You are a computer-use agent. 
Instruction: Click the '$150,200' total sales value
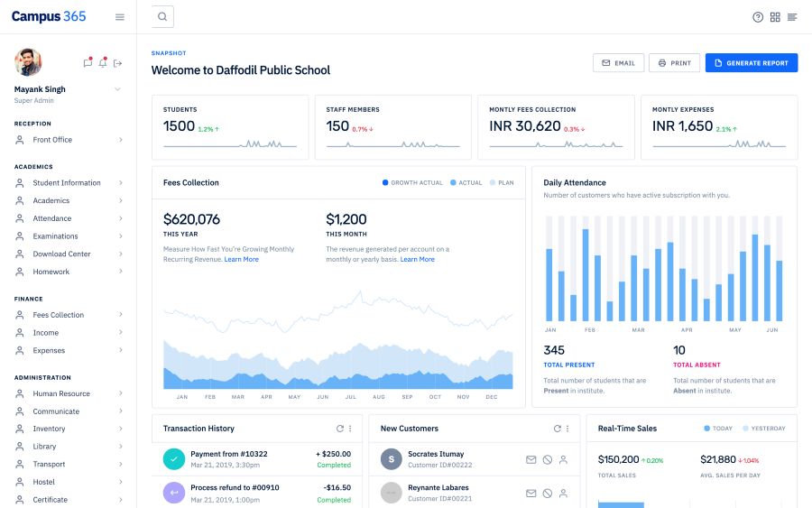point(618,459)
